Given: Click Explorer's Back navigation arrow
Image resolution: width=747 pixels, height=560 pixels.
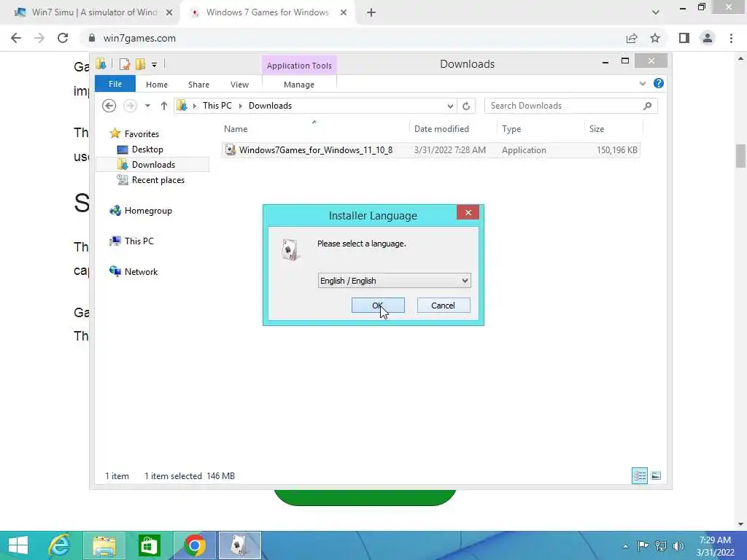Looking at the screenshot, I should pyautogui.click(x=109, y=106).
